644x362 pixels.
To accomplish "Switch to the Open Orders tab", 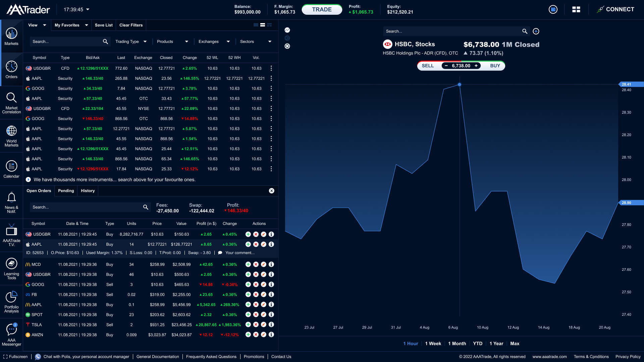I will (39, 191).
